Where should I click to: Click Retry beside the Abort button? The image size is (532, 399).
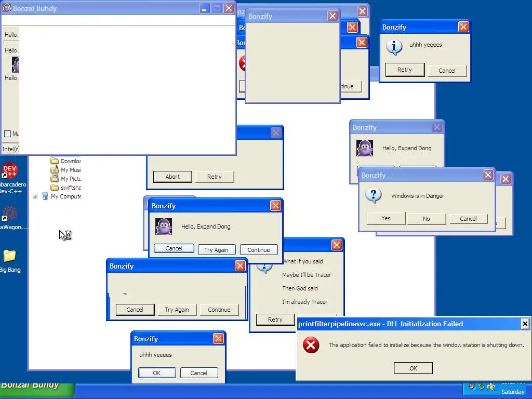pyautogui.click(x=215, y=177)
